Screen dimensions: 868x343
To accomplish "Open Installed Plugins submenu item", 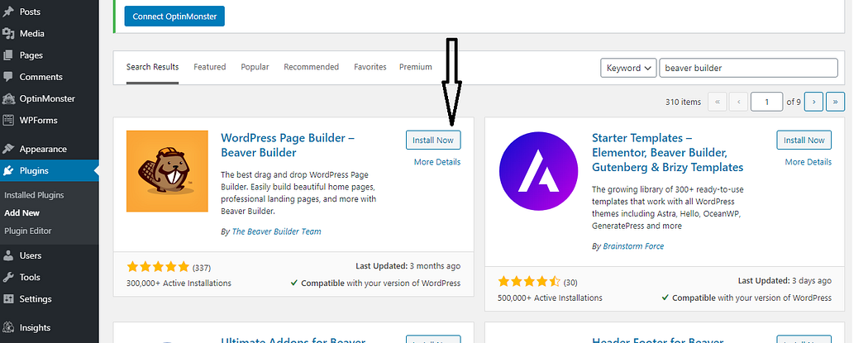I will (35, 195).
